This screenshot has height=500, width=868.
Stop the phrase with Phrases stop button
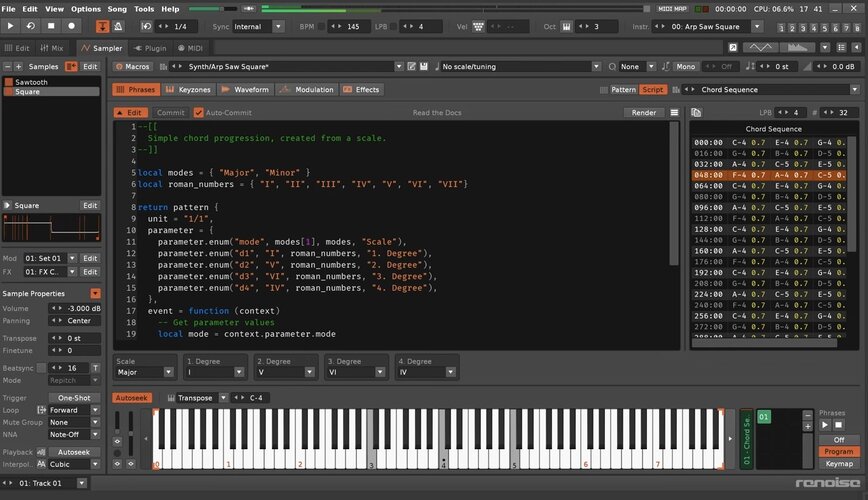[x=838, y=425]
